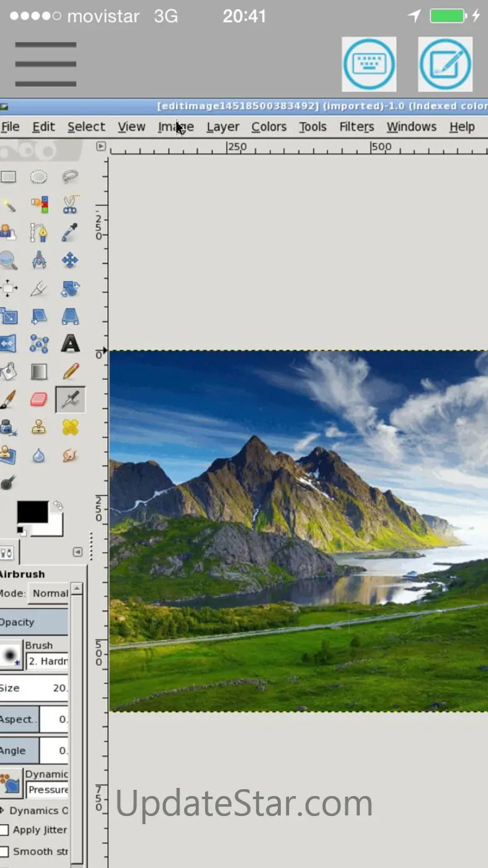The height and width of the screenshot is (868, 488).
Task: Select the Ellipse Select tool
Action: tap(39, 177)
